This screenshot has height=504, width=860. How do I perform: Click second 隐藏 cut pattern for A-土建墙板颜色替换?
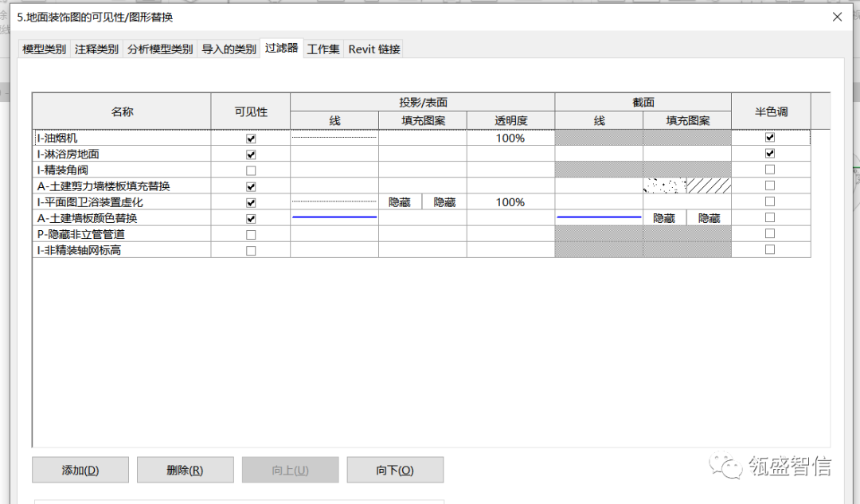tap(709, 217)
